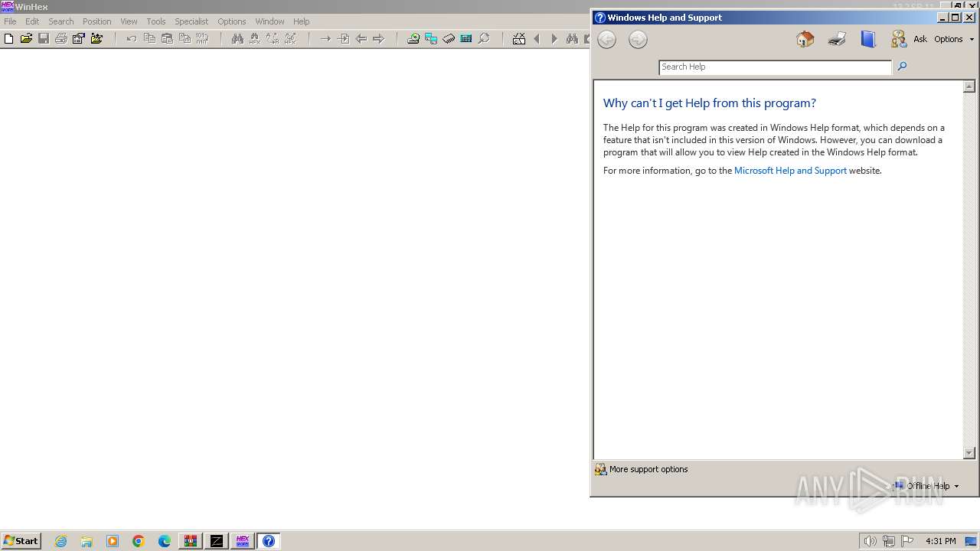The height and width of the screenshot is (551, 980).
Task: Open the Windows Start menu
Action: click(x=21, y=541)
